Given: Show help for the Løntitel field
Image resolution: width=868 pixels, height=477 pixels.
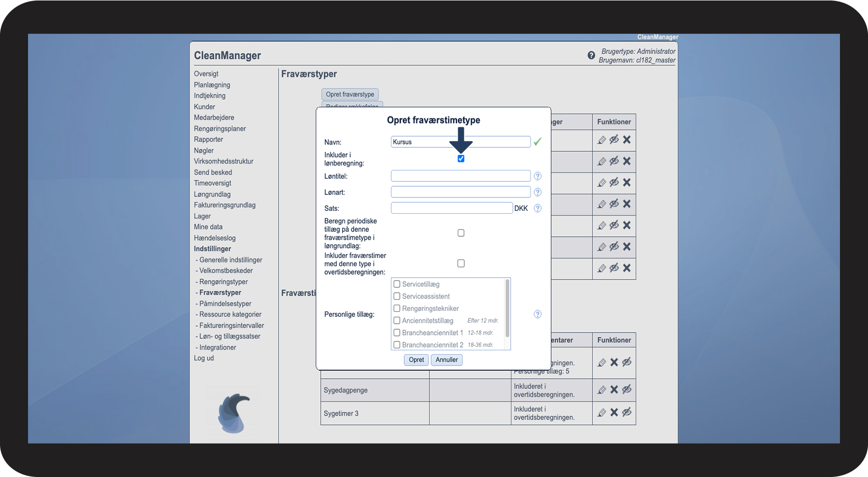Looking at the screenshot, I should click(537, 176).
